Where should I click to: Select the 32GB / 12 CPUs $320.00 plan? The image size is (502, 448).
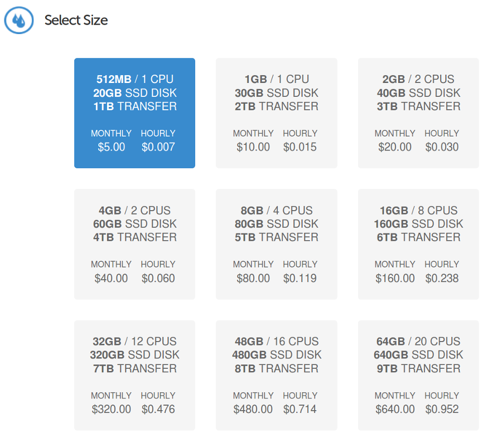[134, 376]
